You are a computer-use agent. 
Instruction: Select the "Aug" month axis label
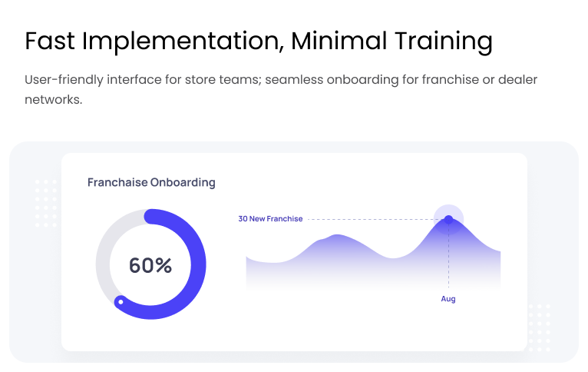coord(448,299)
